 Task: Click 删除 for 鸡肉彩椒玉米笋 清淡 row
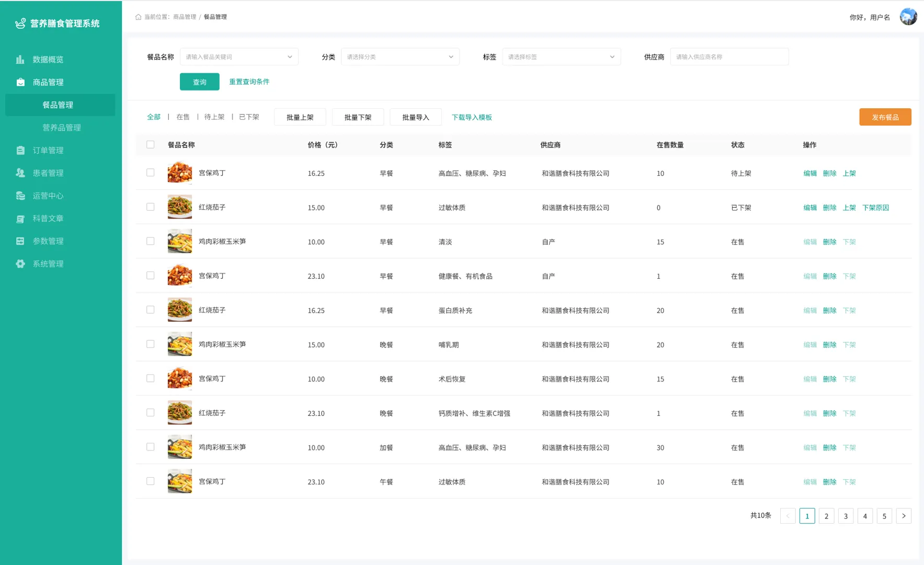(830, 242)
